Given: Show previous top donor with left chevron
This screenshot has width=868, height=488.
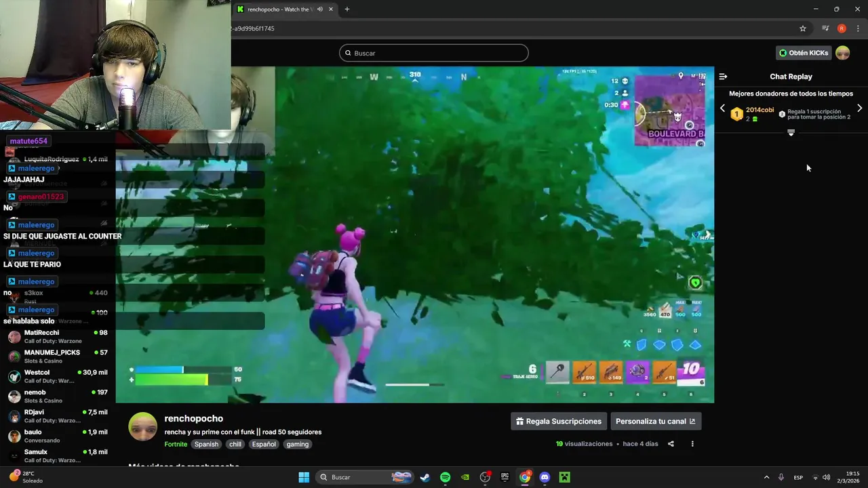Looking at the screenshot, I should coord(722,108).
